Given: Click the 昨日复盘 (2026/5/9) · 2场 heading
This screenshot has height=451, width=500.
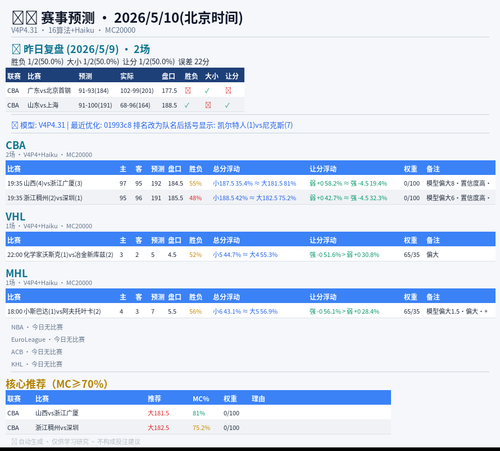Looking at the screenshot, I should (x=81, y=49).
